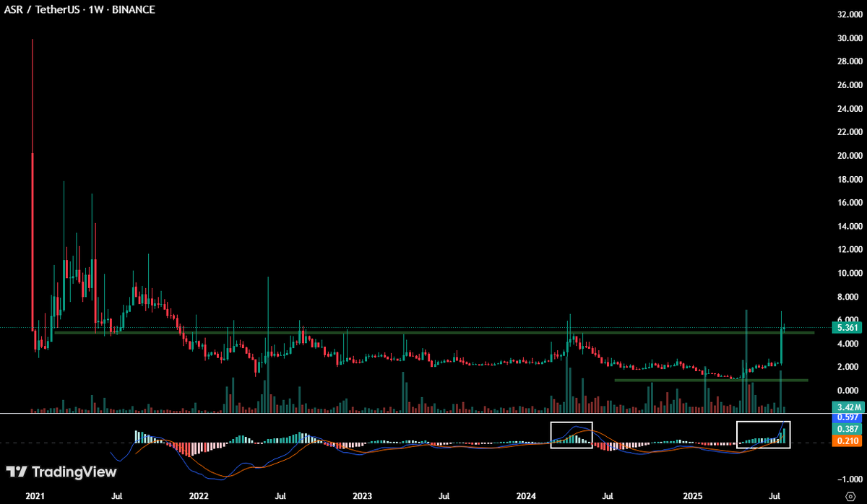Click the 2025 time axis label

[x=692, y=497]
